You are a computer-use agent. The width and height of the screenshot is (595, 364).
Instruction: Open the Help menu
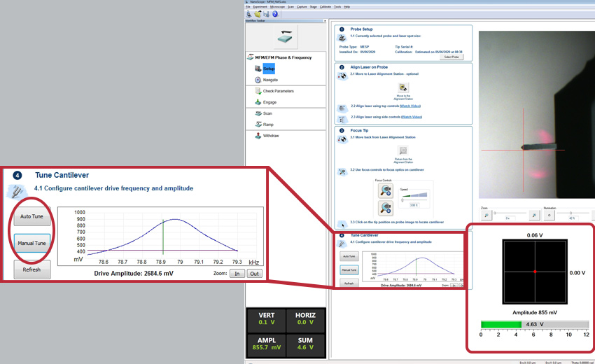[x=346, y=7]
